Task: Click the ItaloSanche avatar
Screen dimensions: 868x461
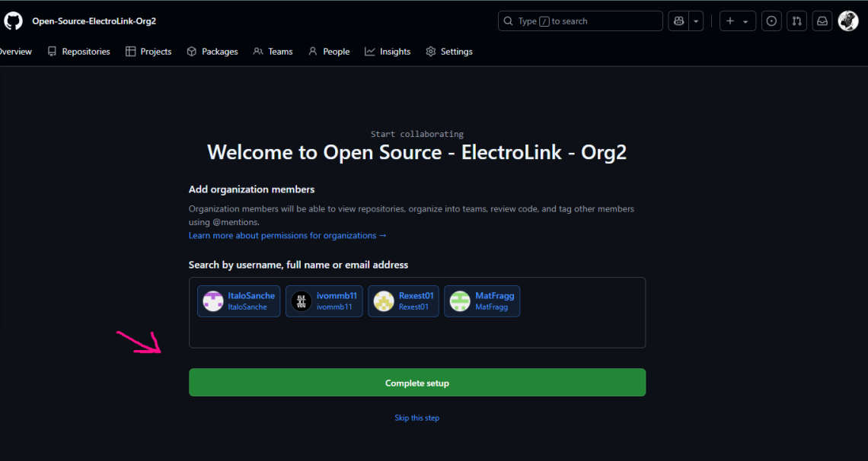Action: pyautogui.click(x=213, y=301)
